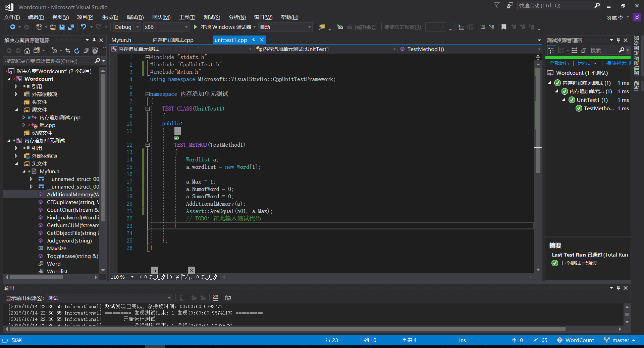Clear all output with the red X icon
Viewport: 644px width, 348px height.
pos(216,298)
